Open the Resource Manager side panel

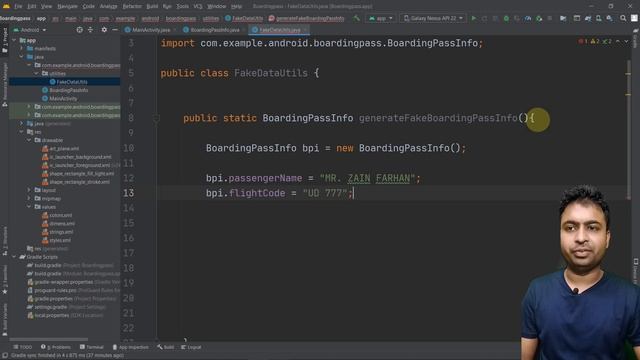tap(4, 84)
